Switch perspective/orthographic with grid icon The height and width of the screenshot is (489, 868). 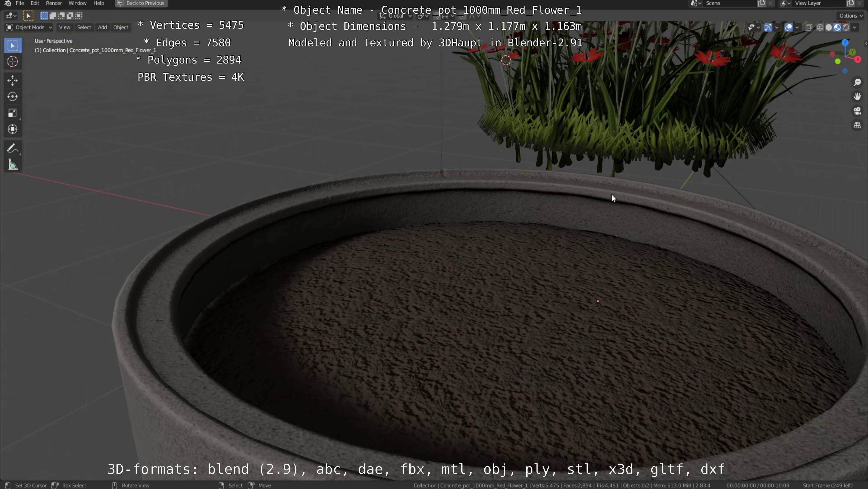(857, 125)
